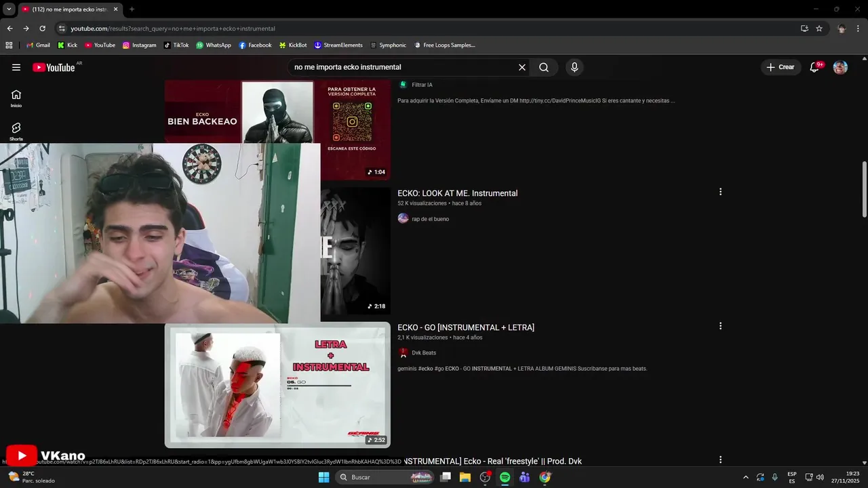Click the Chrome address bar URL
868x488 pixels.
173,28
